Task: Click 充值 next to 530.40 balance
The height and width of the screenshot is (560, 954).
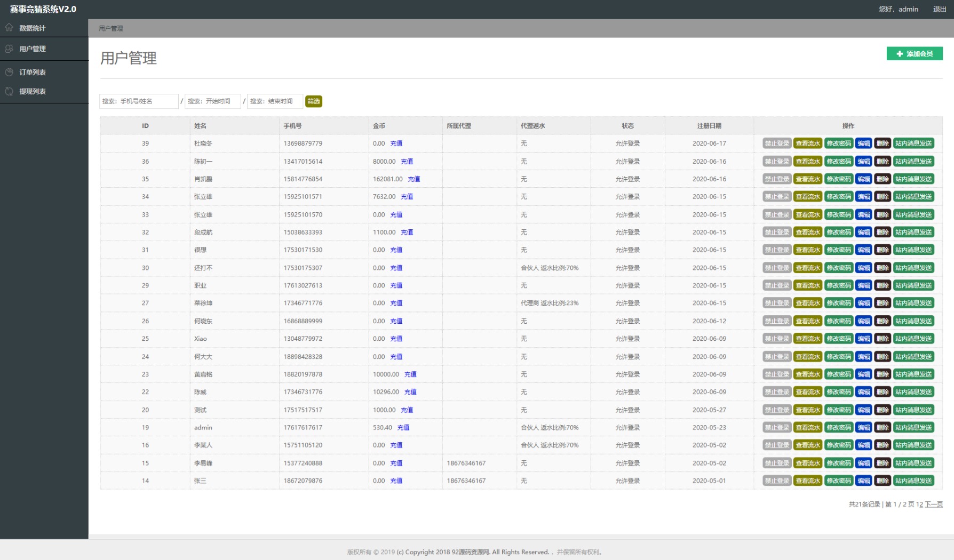Action: pos(403,428)
